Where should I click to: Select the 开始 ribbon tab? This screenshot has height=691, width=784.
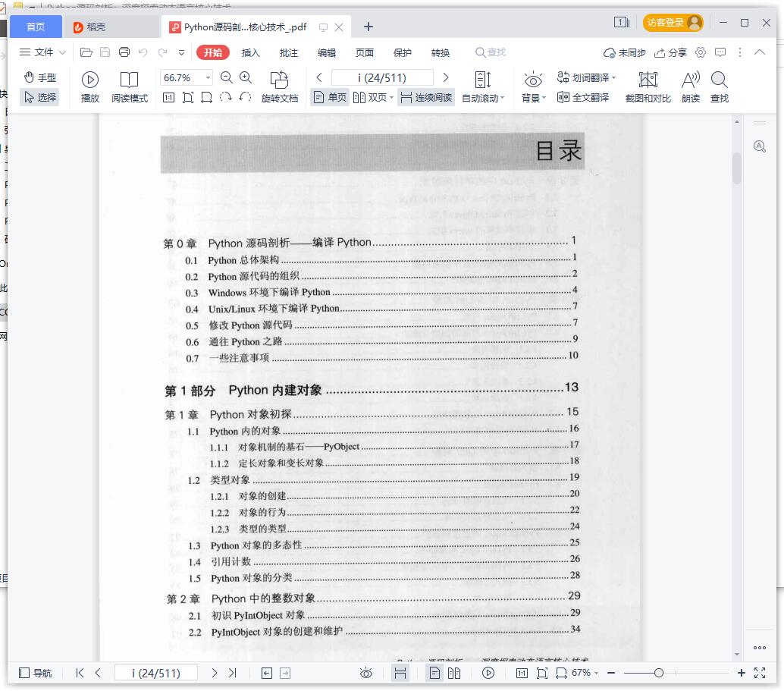(x=213, y=52)
